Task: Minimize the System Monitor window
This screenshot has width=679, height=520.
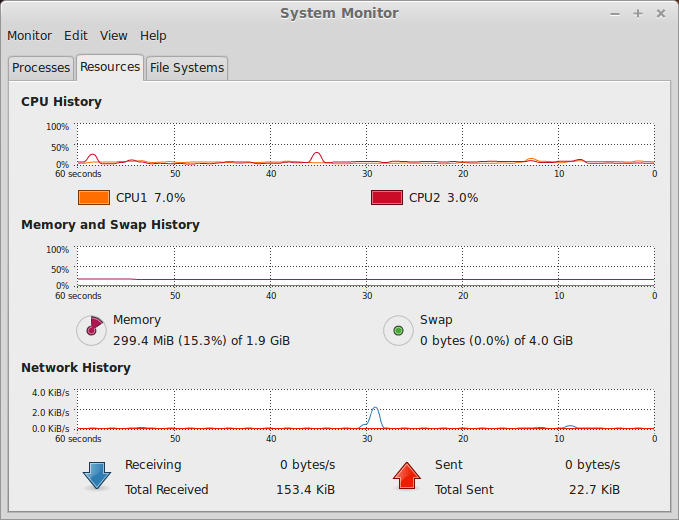Action: pyautogui.click(x=614, y=14)
